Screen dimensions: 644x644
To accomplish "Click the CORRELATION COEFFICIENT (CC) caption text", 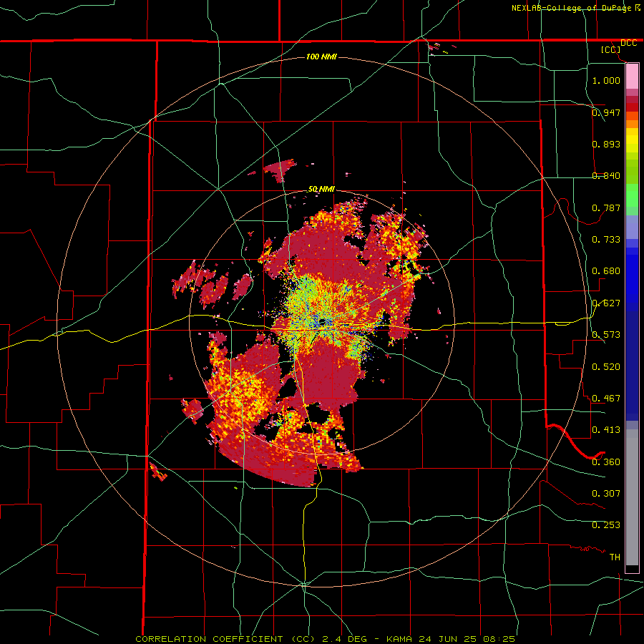I will tap(225, 639).
